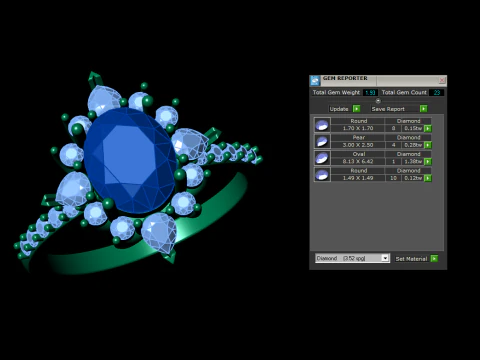Click the '1.70 X 1.70' size text
The image size is (480, 360).
(358, 128)
